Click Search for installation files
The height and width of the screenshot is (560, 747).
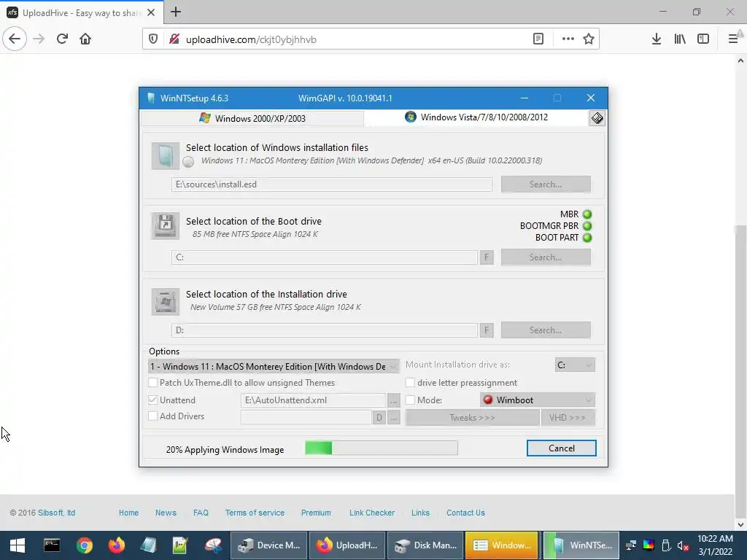(x=546, y=184)
